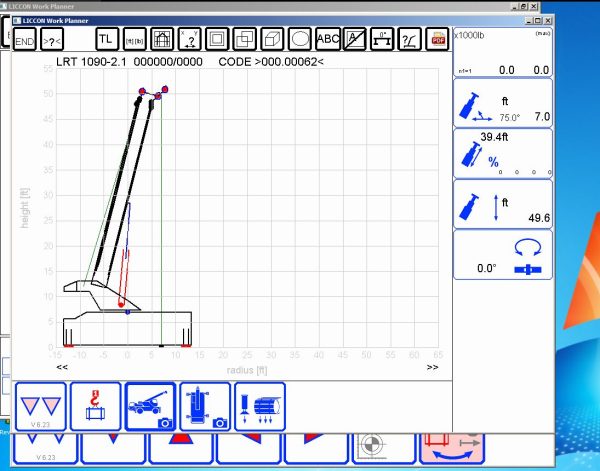Pan the chart left with << arrows

click(62, 367)
